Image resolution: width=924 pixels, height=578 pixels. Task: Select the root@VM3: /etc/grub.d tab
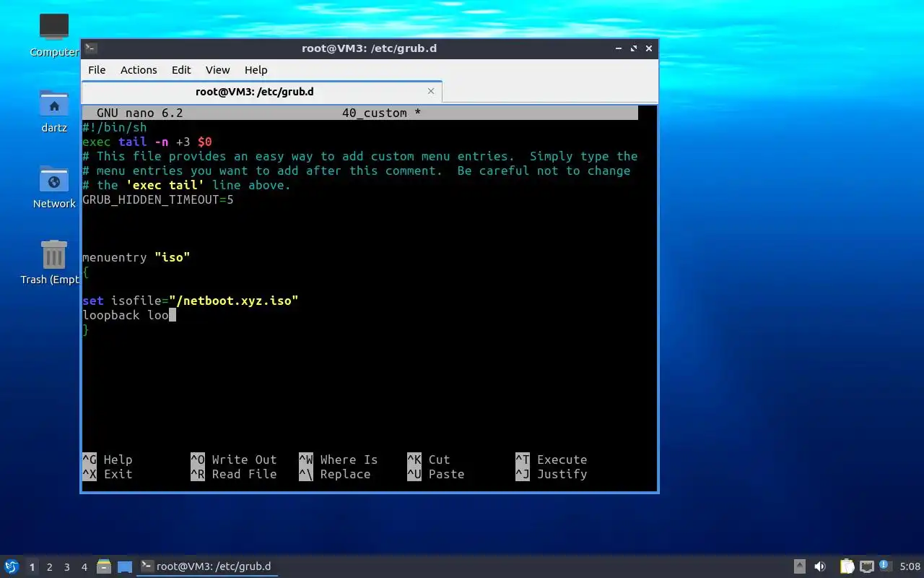[x=255, y=92]
